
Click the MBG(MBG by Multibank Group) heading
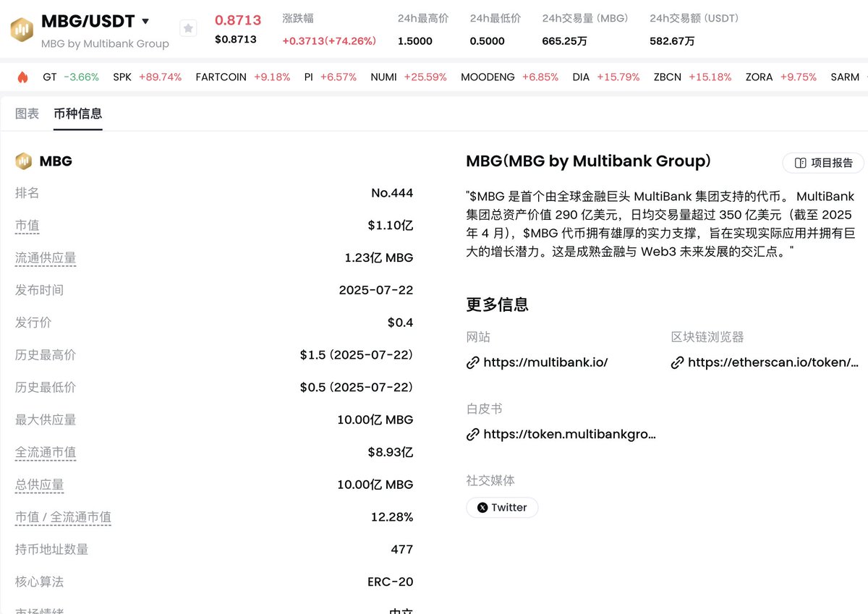(x=589, y=161)
